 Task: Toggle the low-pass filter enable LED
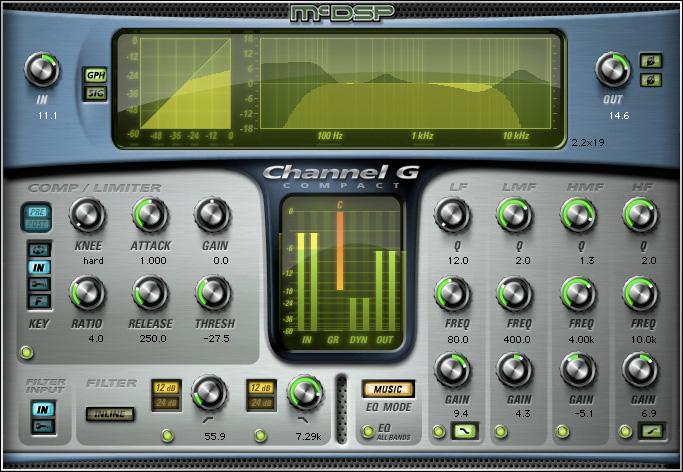pyautogui.click(x=260, y=435)
